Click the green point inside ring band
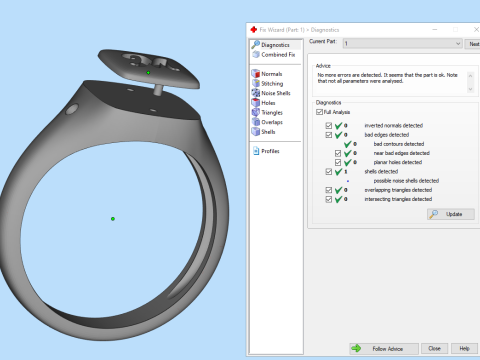The image size is (480, 360). pyautogui.click(x=113, y=219)
